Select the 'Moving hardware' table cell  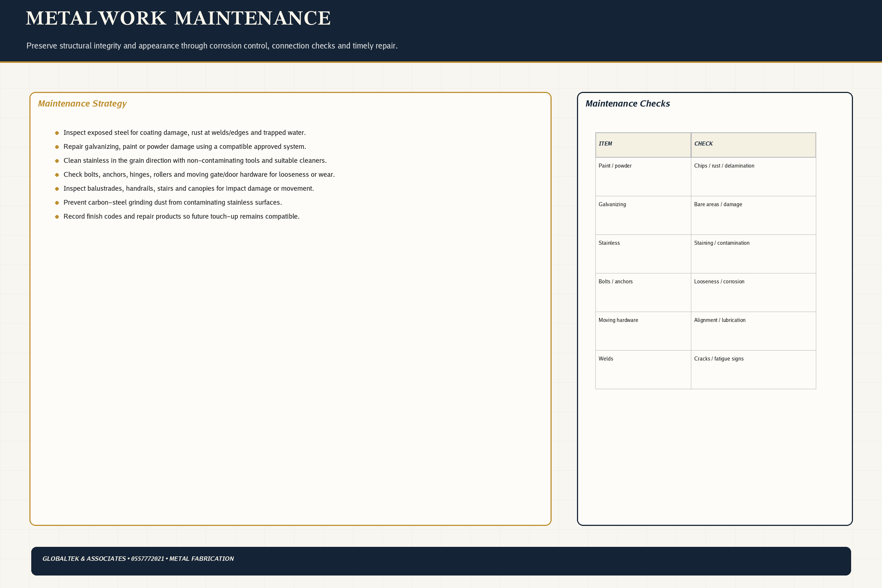(643, 331)
